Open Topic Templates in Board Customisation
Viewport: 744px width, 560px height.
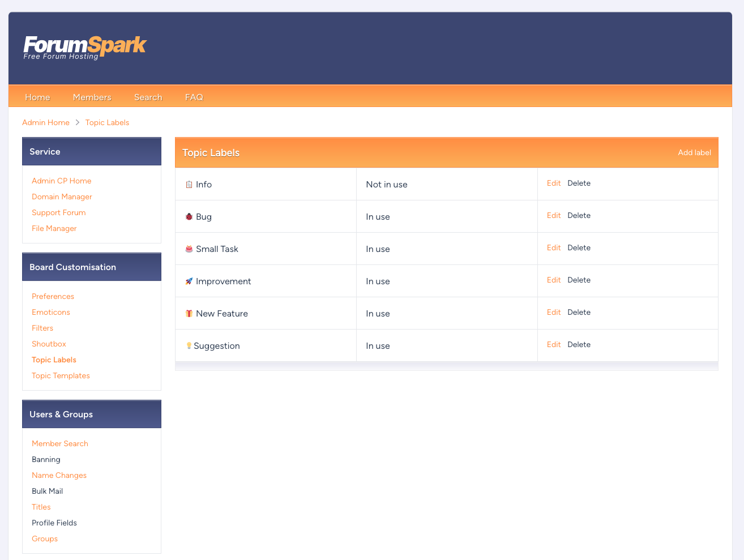[x=61, y=375]
